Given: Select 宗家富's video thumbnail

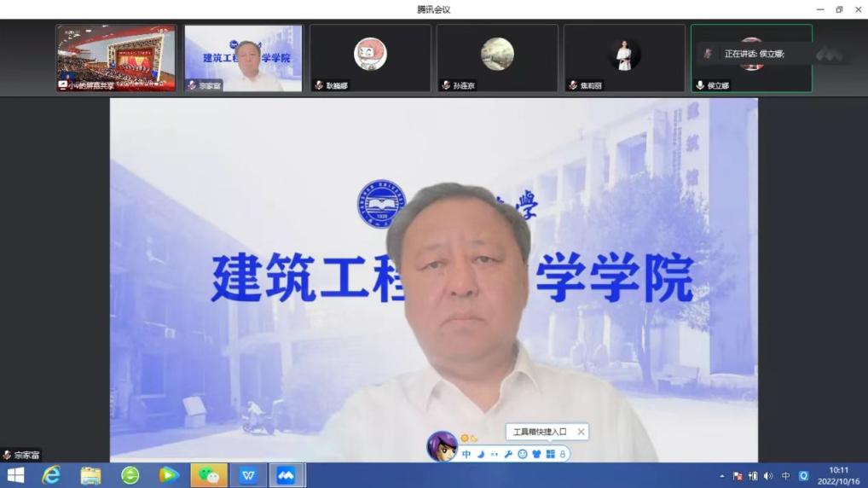Looking at the screenshot, I should 243,57.
